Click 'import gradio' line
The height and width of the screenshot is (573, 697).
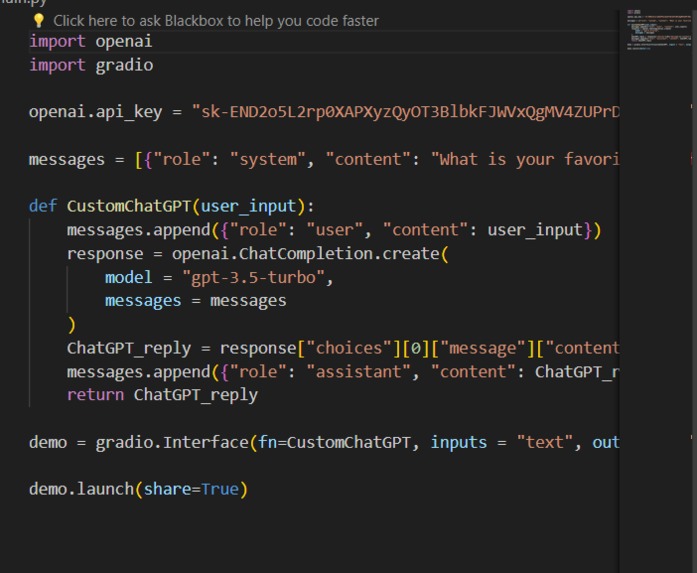(91, 65)
